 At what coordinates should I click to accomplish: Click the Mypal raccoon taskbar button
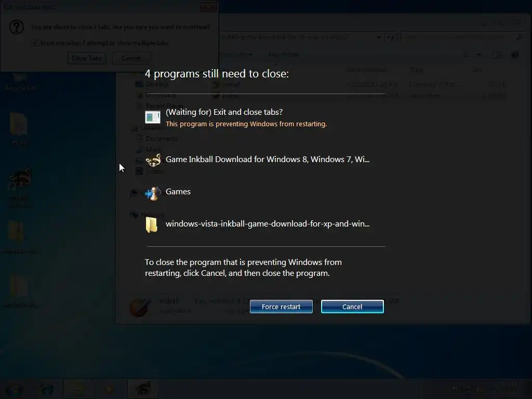pos(143,389)
